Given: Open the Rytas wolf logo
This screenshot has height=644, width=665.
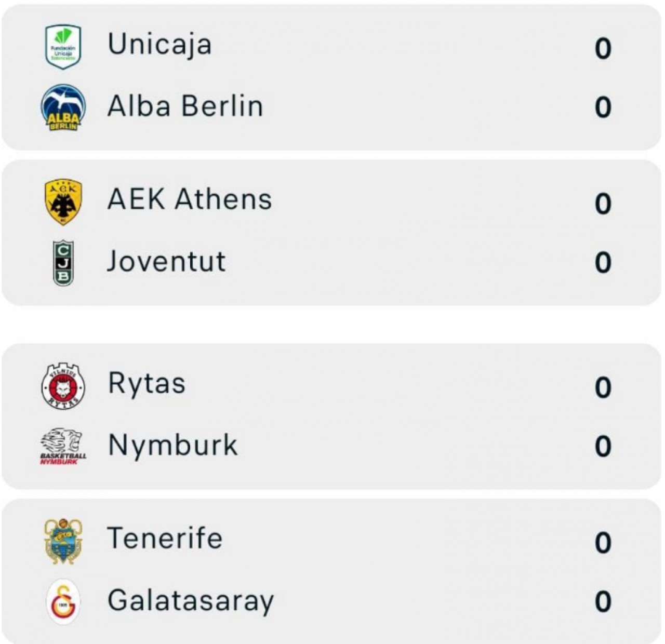Looking at the screenshot, I should (63, 386).
